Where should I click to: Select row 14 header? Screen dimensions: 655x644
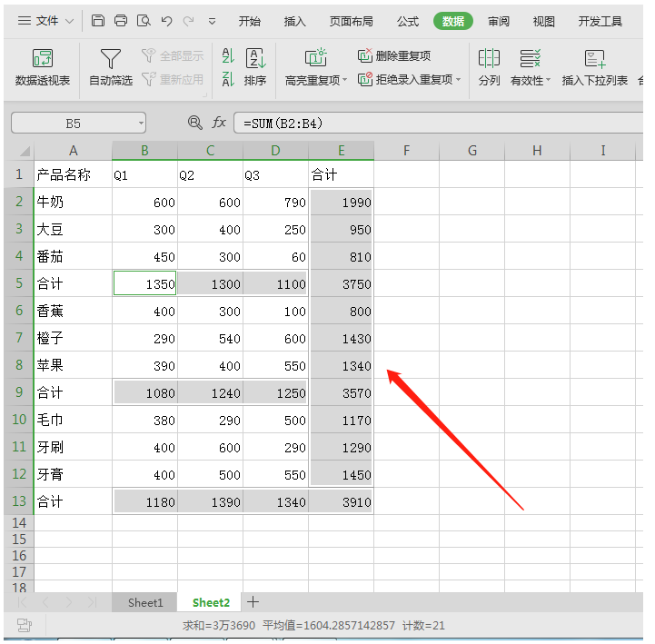19,523
